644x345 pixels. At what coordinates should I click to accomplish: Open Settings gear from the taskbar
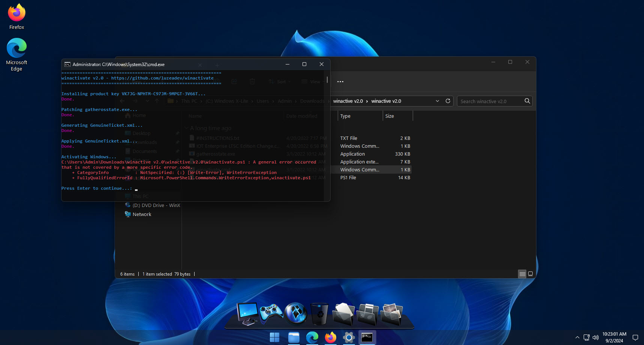[349, 337]
